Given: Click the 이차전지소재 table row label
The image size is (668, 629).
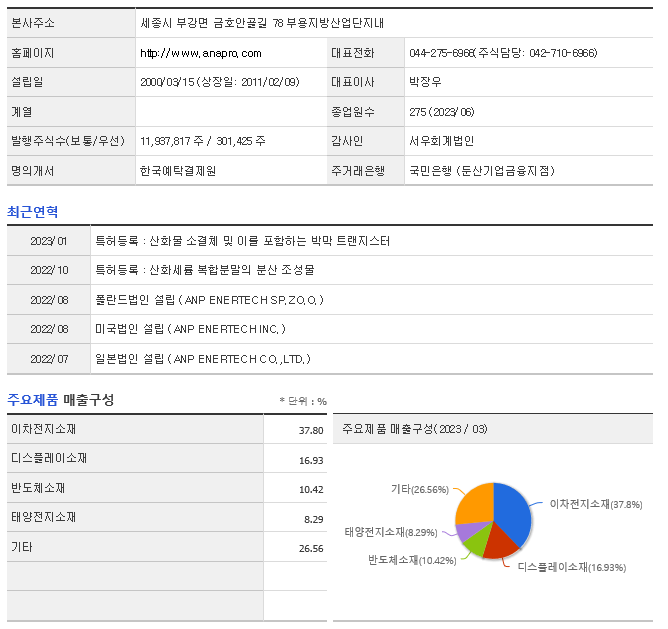Looking at the screenshot, I should [43, 429].
